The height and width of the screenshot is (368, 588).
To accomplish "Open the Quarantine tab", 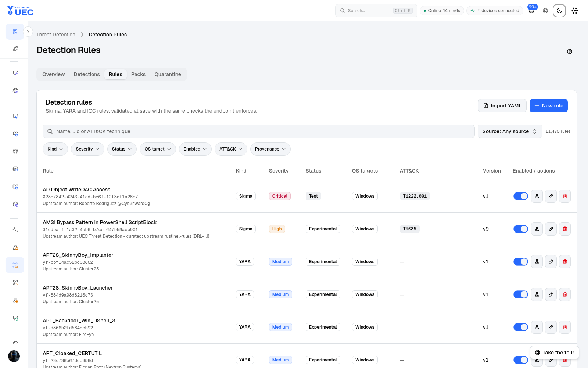I will 168,74.
